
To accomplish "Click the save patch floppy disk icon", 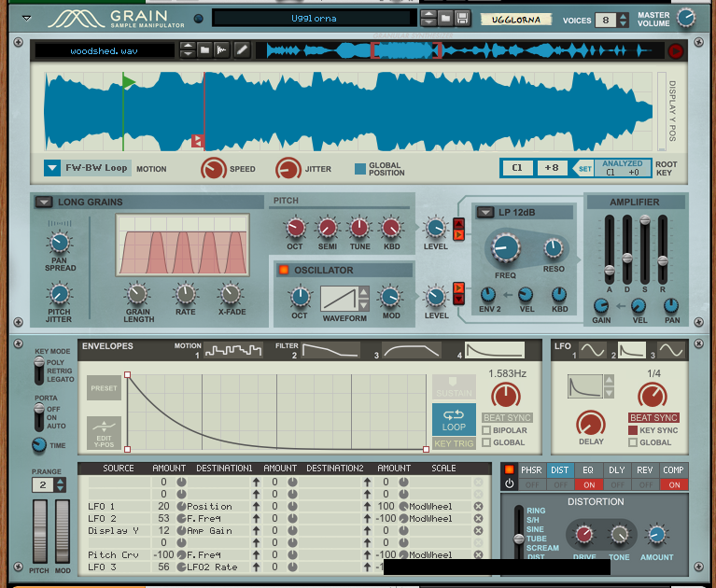I will click(x=464, y=19).
